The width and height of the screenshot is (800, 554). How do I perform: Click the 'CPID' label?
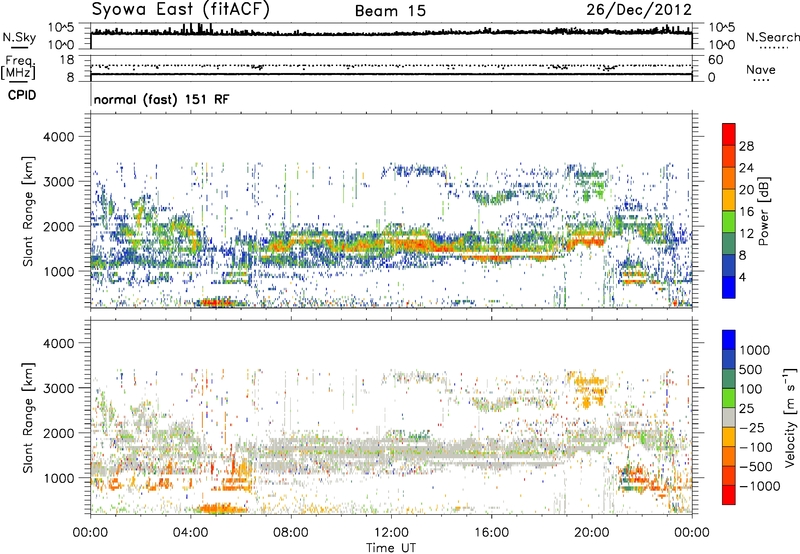[x=22, y=95]
